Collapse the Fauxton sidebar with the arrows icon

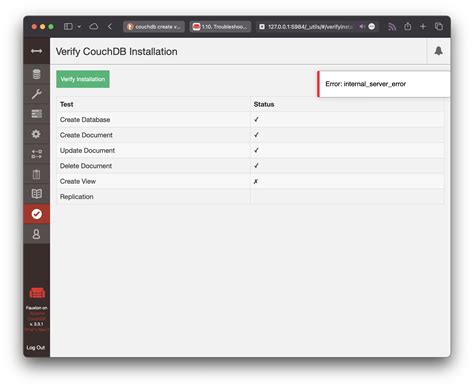pos(36,51)
